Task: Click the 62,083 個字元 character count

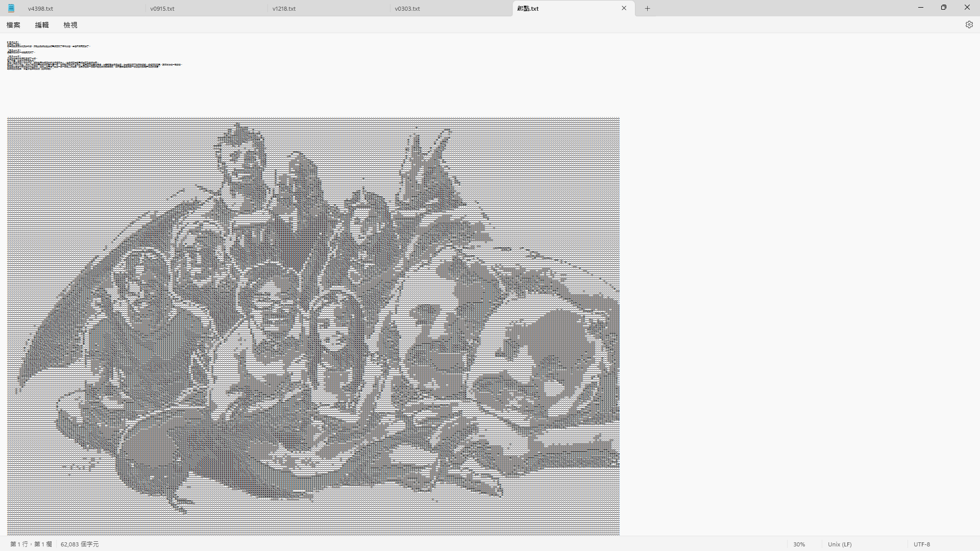Action: [80, 544]
